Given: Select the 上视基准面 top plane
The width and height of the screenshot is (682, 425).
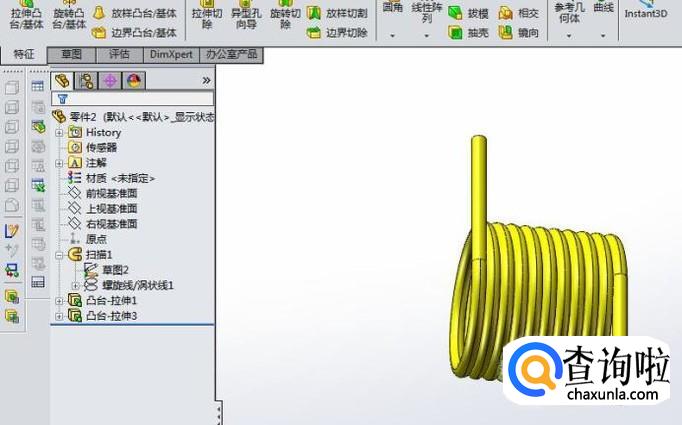Looking at the screenshot, I should click(x=103, y=209).
